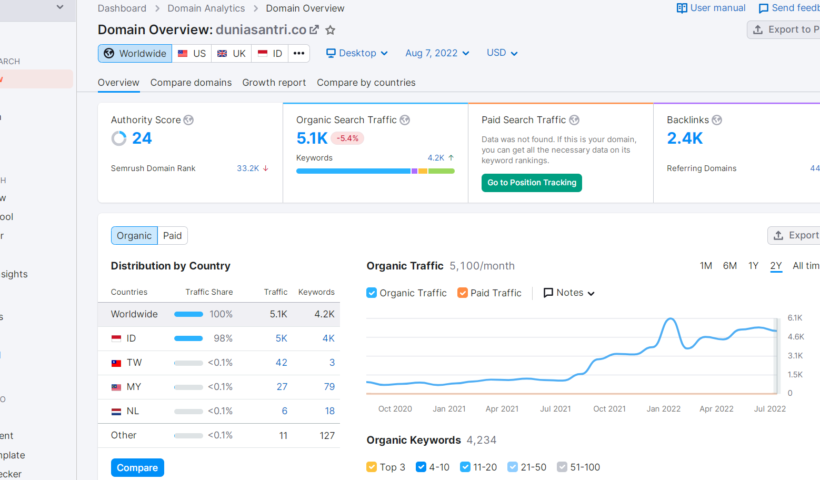Open ID traffic value 5K

point(281,338)
